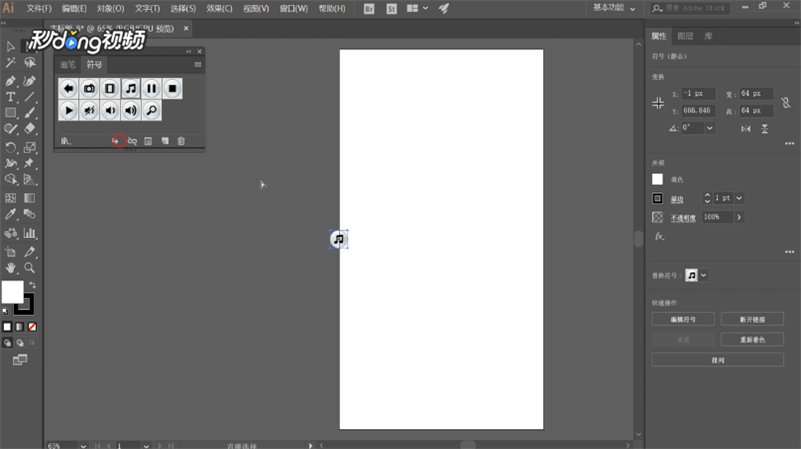
Task: Open the zoom level dropdown
Action: tap(83, 445)
